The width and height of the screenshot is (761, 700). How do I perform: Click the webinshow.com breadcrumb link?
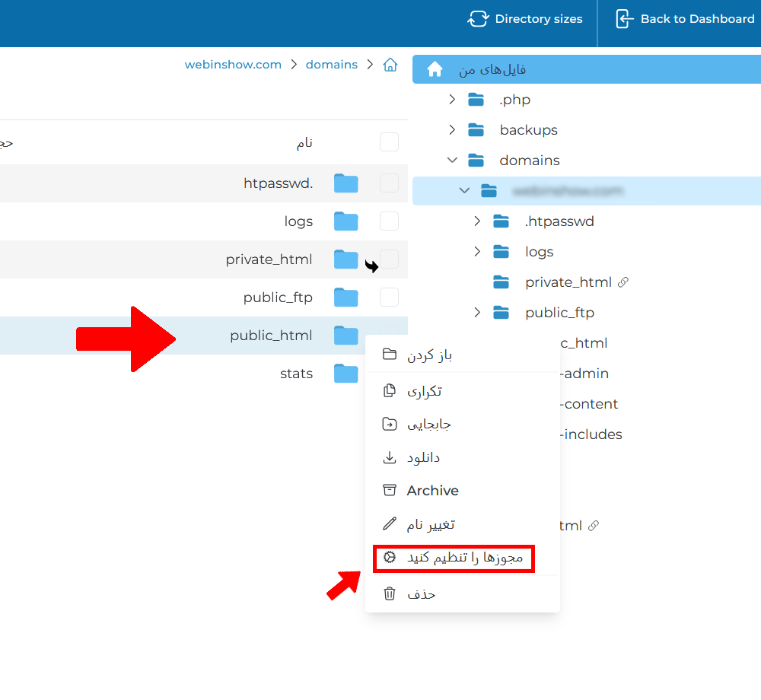233,65
